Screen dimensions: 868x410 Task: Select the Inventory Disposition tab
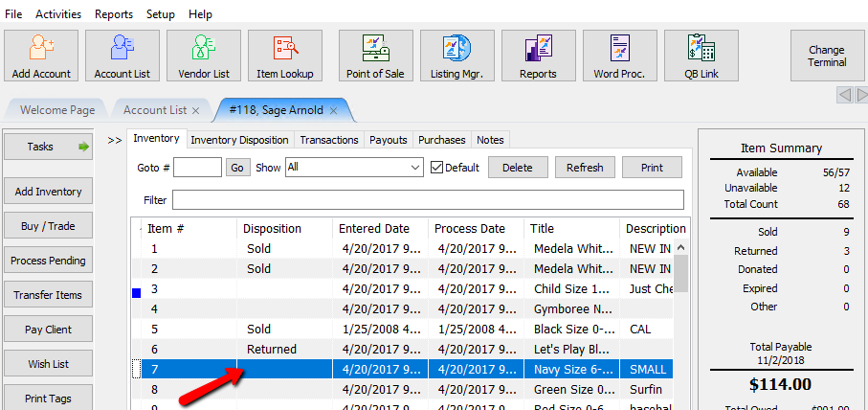239,140
